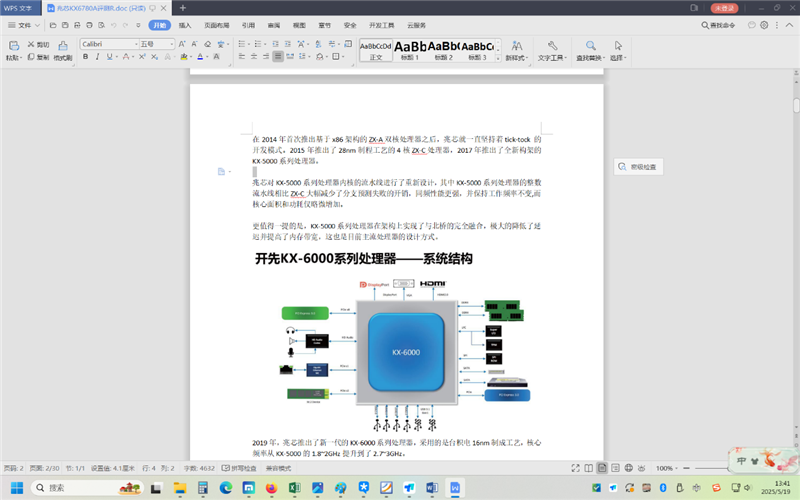Apply the 正文 style
The image size is (800, 500).
[376, 51]
